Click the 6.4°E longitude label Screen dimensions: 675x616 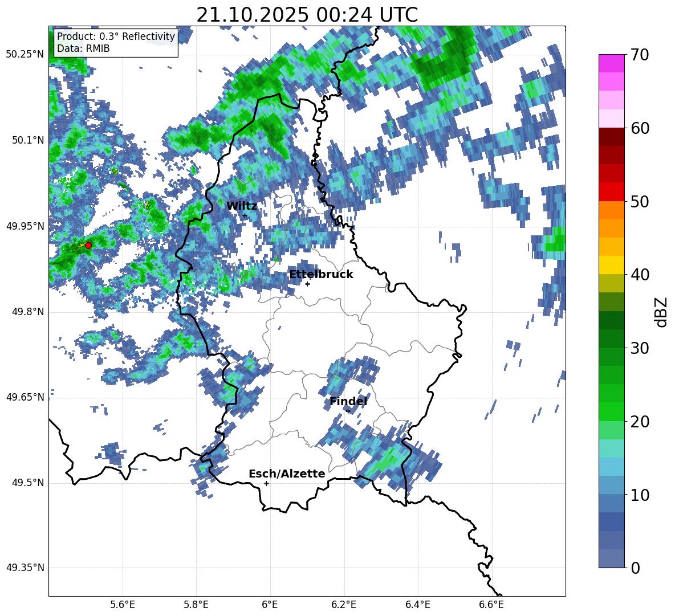[417, 605]
